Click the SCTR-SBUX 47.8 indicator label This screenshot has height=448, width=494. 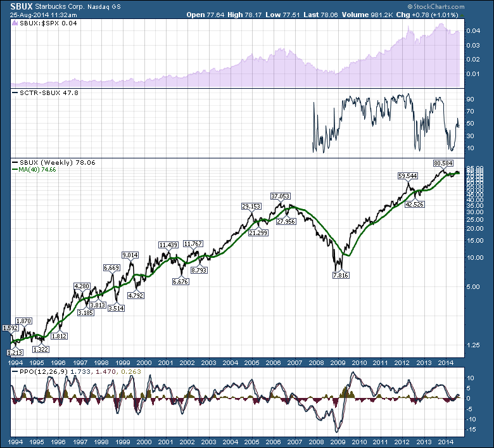49,93
